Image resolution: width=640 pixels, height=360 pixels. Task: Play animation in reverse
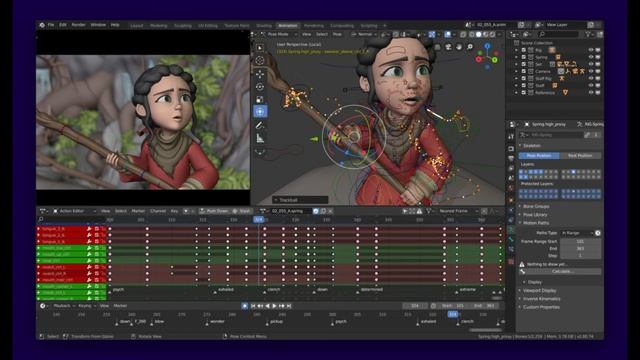[x=267, y=306]
